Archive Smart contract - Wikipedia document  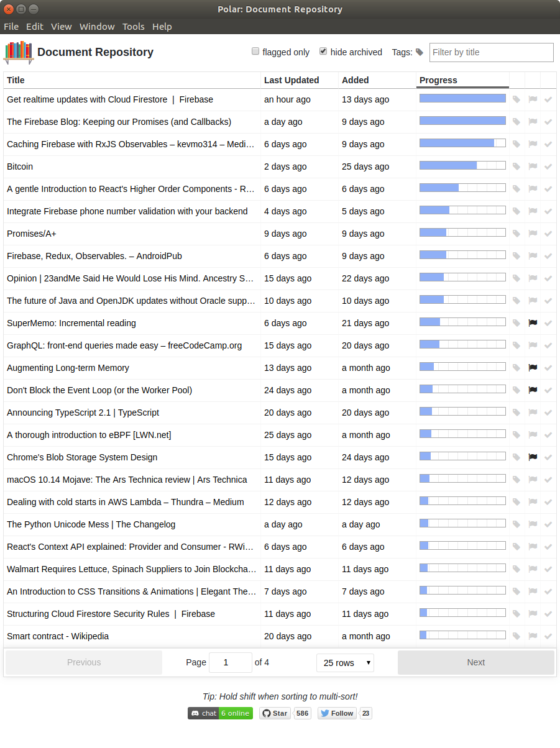tap(548, 636)
